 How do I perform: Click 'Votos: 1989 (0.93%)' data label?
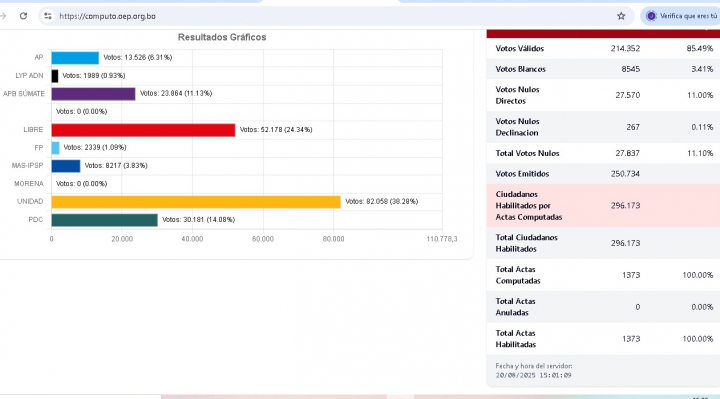coord(94,75)
